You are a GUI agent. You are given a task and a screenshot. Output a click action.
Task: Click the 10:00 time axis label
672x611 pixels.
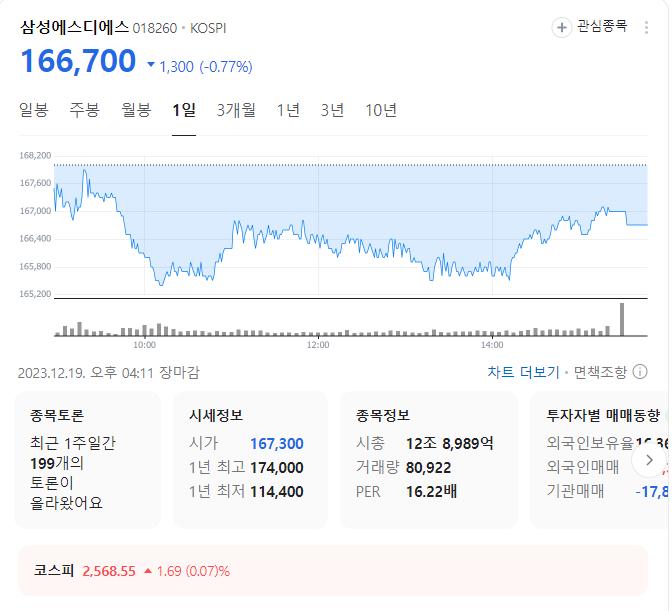[x=144, y=345]
